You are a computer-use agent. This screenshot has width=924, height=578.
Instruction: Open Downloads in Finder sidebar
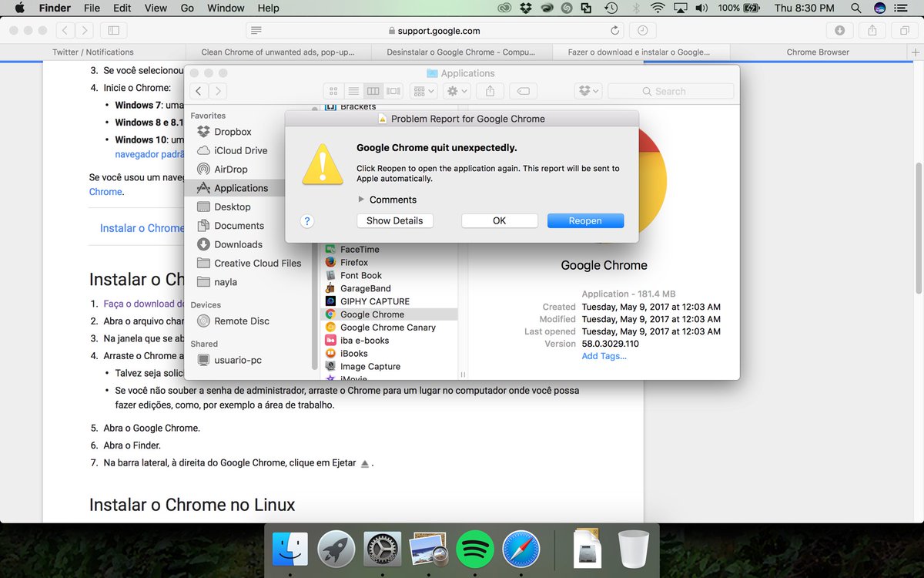tap(229, 244)
